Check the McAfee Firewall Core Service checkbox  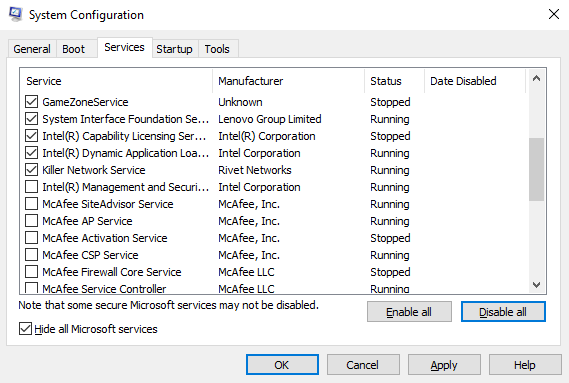coord(32,272)
